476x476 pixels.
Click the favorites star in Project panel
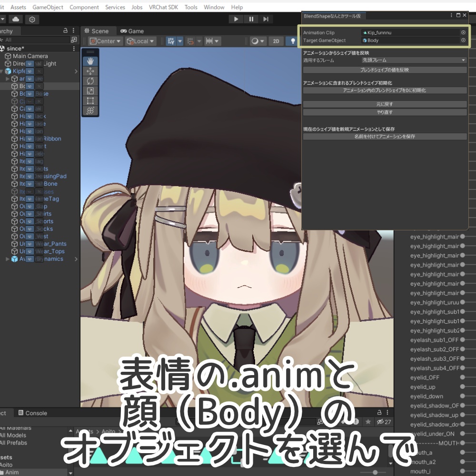point(368,422)
